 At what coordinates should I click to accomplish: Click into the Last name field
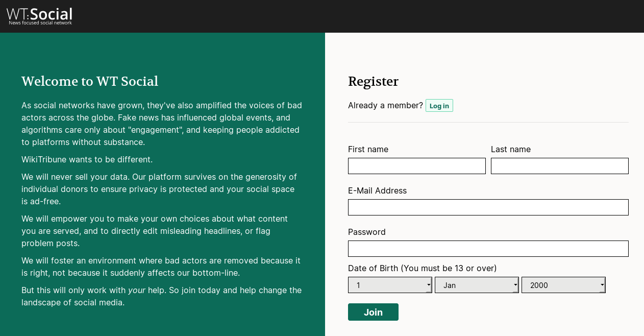click(559, 166)
